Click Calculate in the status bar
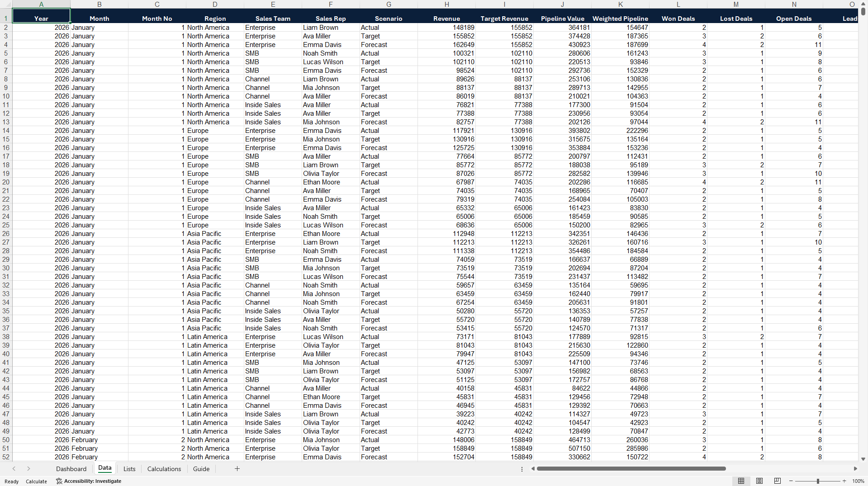This screenshot has width=868, height=486. (36, 481)
